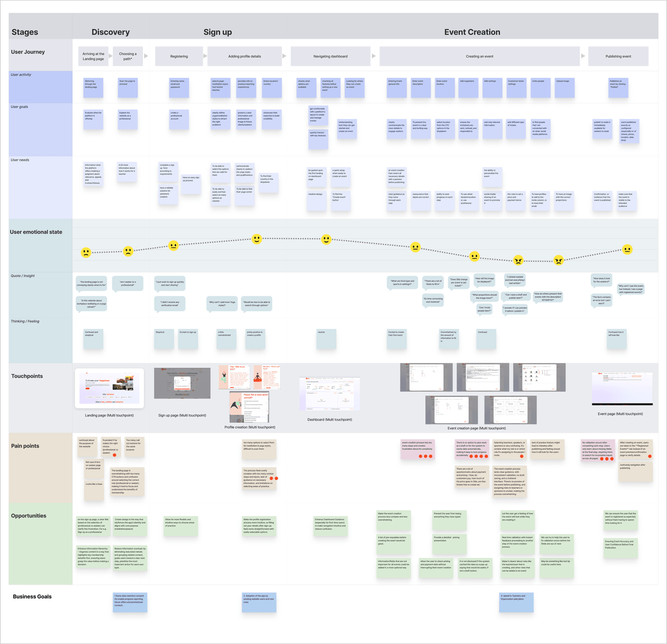Screen dimensions: 667x644
Task: Click the smiling emoji above Navigating dashboard
Action: 326,239
